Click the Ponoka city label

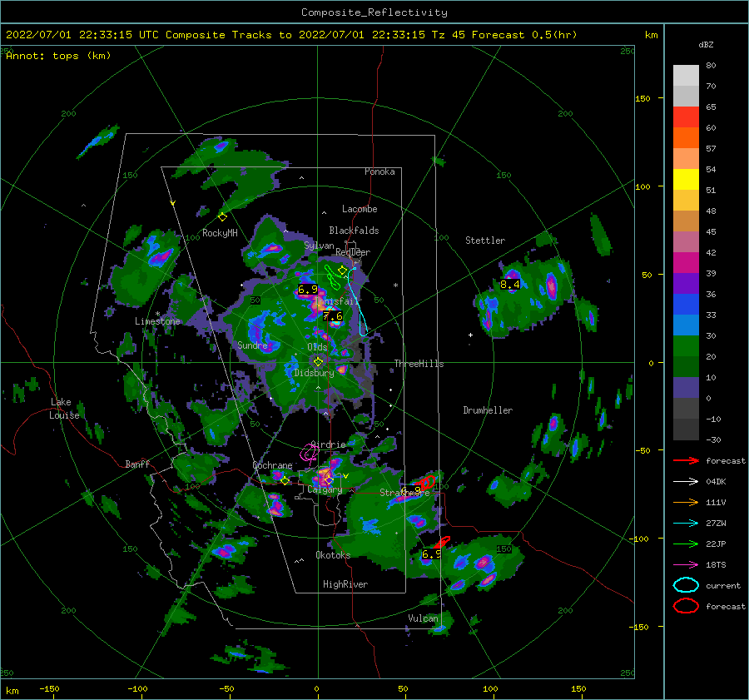tap(379, 171)
